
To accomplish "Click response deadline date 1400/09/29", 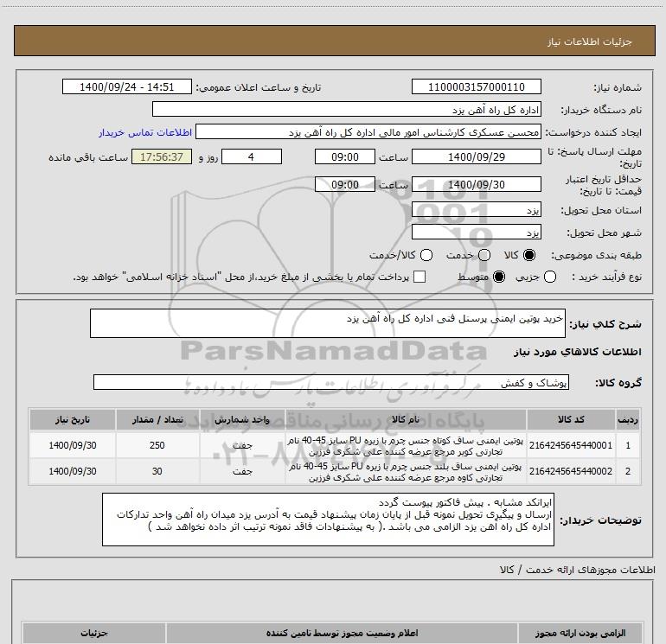I will pyautogui.click(x=476, y=156).
